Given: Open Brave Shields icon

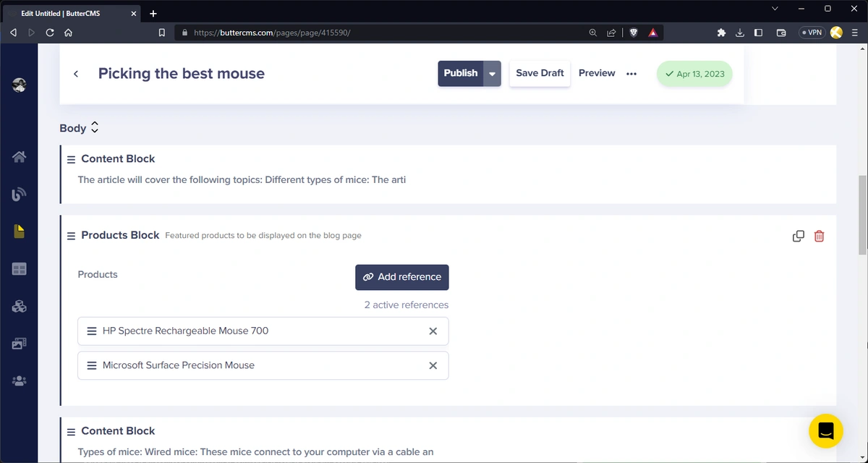Looking at the screenshot, I should [634, 33].
